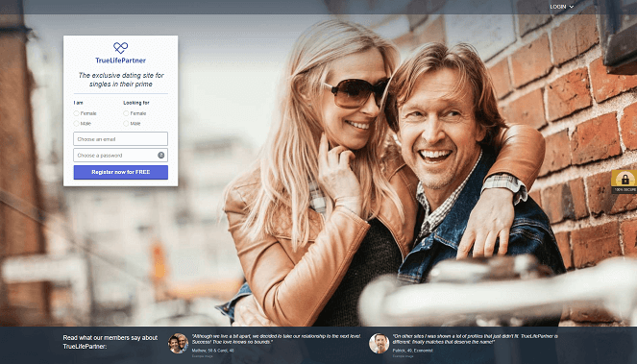
Task: Select Male under I am
Action: (76, 123)
